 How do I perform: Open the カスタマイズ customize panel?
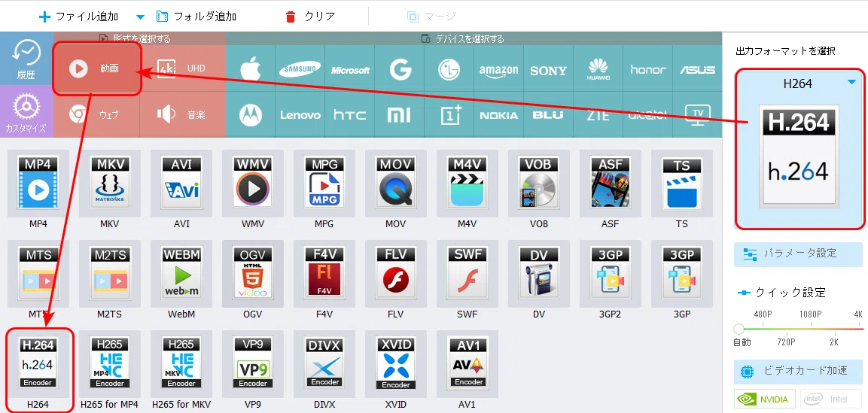(x=26, y=111)
